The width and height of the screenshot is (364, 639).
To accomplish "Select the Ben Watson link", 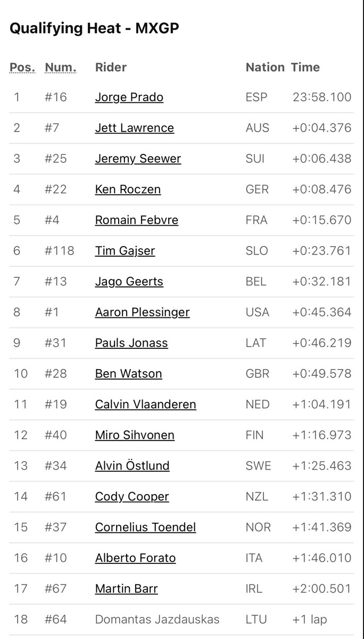I will [x=128, y=373].
